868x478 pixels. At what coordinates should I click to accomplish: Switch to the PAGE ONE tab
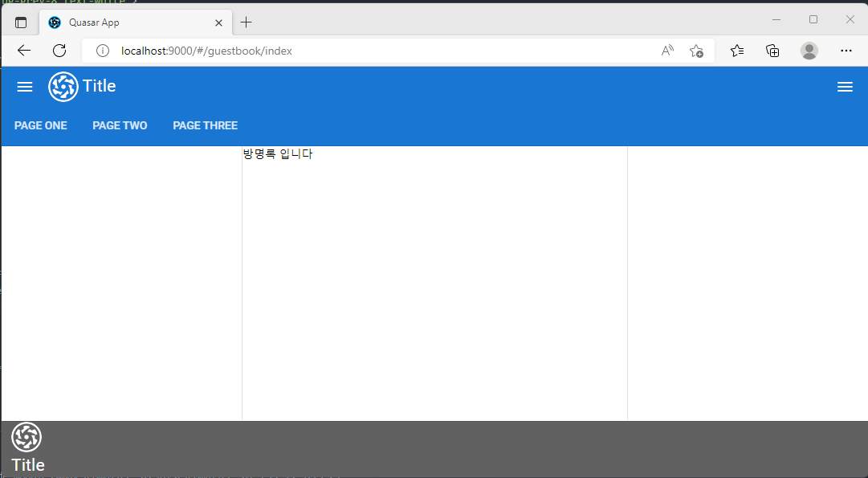[40, 126]
